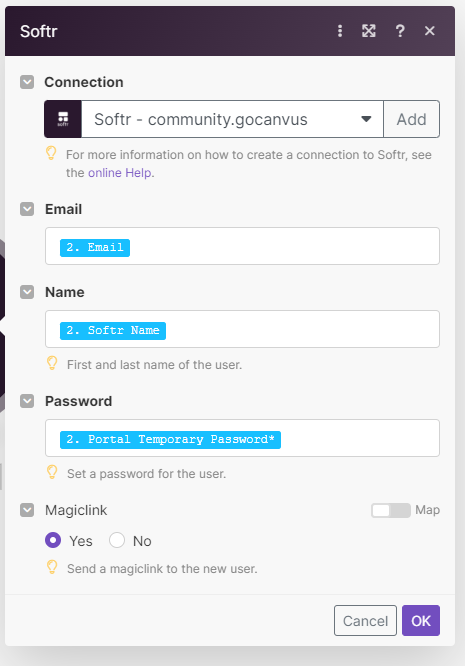This screenshot has width=465, height=666.
Task: Click the lightbulb hint beside magiclink tip
Action: [52, 567]
